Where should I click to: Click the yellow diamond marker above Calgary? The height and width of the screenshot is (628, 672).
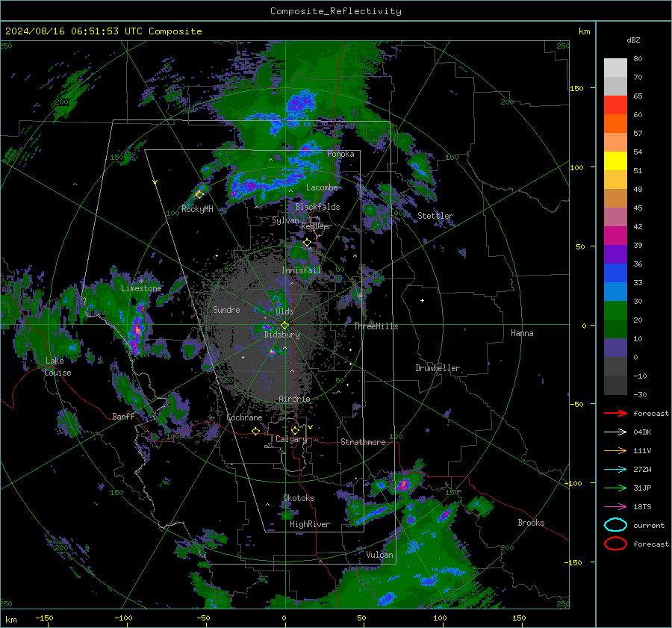point(295,430)
